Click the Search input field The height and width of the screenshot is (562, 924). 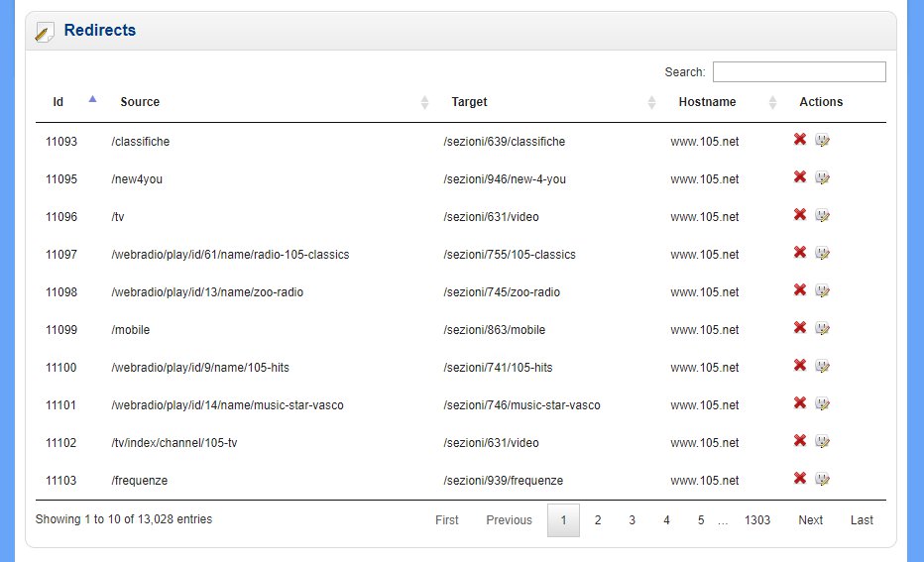point(798,72)
